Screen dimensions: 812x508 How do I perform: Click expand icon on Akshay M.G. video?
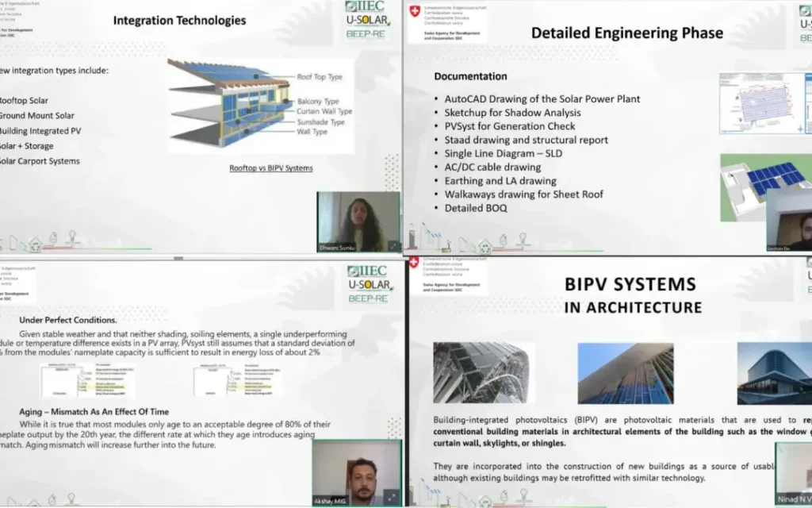392,497
